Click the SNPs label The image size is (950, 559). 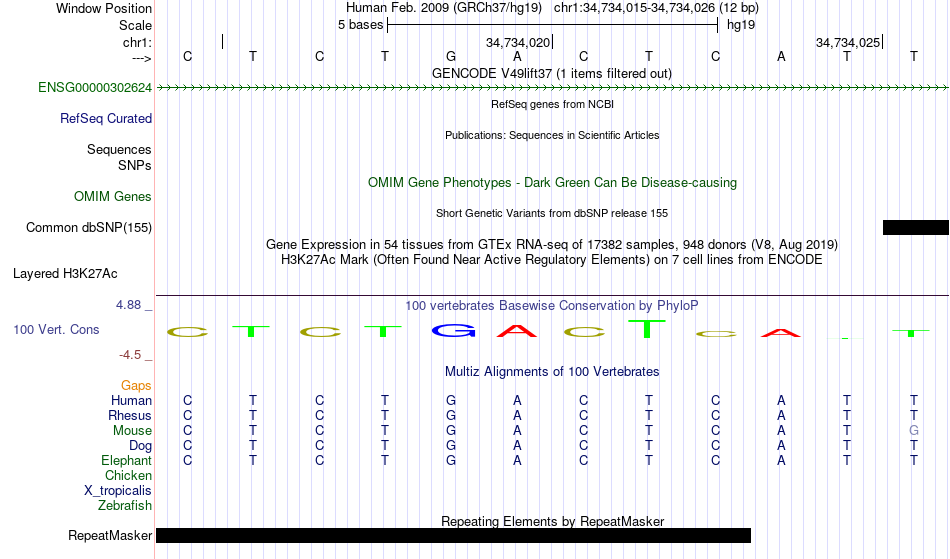(x=135, y=165)
